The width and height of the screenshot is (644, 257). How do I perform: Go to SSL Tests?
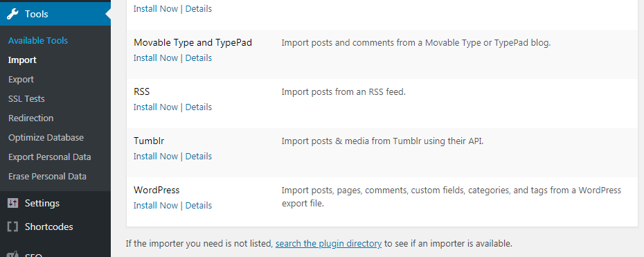click(26, 99)
